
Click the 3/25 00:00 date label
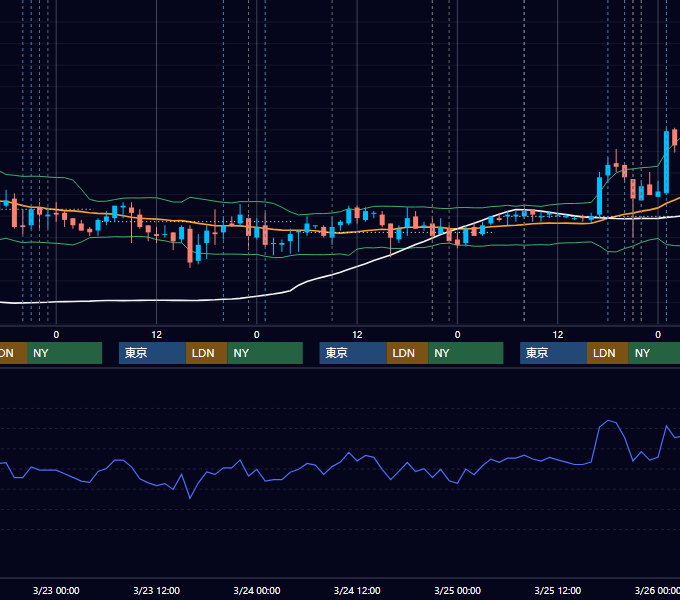pos(458,590)
